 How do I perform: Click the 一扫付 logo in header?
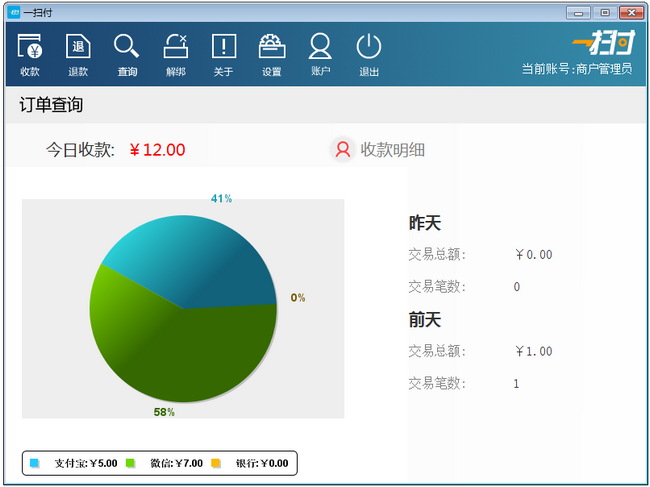(x=604, y=42)
